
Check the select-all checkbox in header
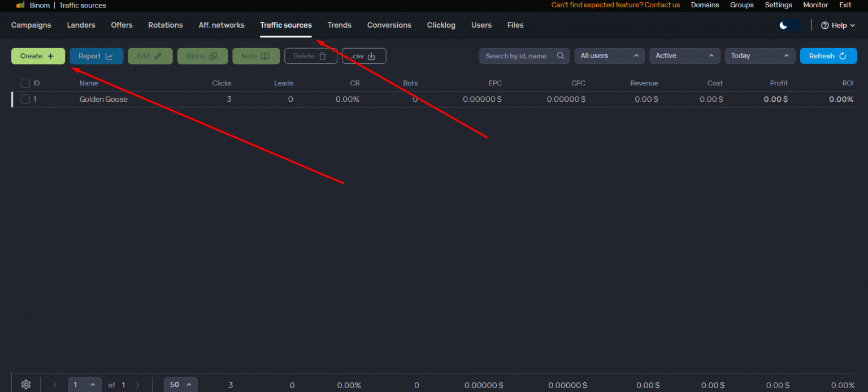[x=25, y=83]
